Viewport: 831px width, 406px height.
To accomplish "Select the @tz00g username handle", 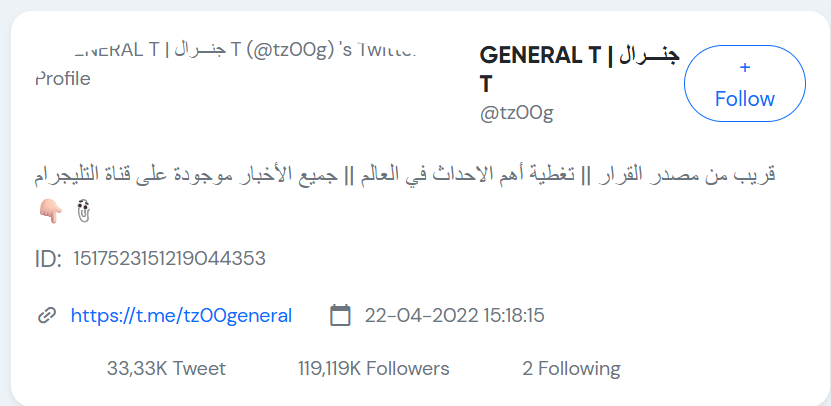I will tap(516, 113).
